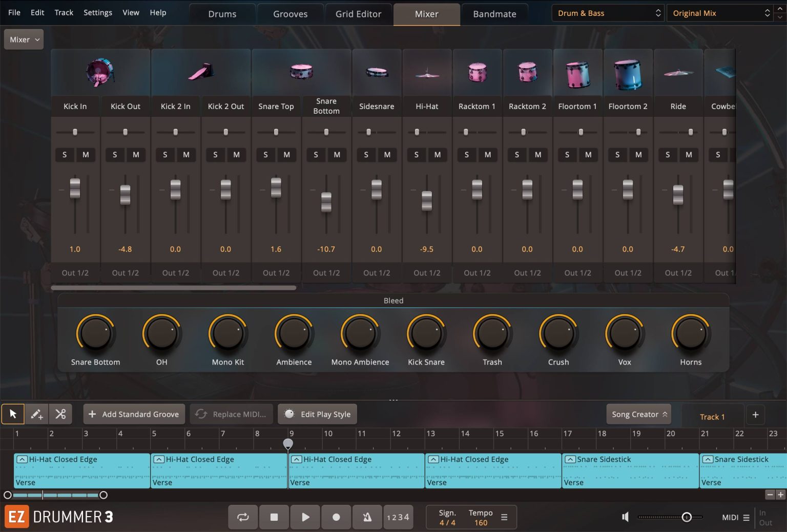Mute the Hi-Hat channel
The height and width of the screenshot is (532, 787).
(x=438, y=155)
